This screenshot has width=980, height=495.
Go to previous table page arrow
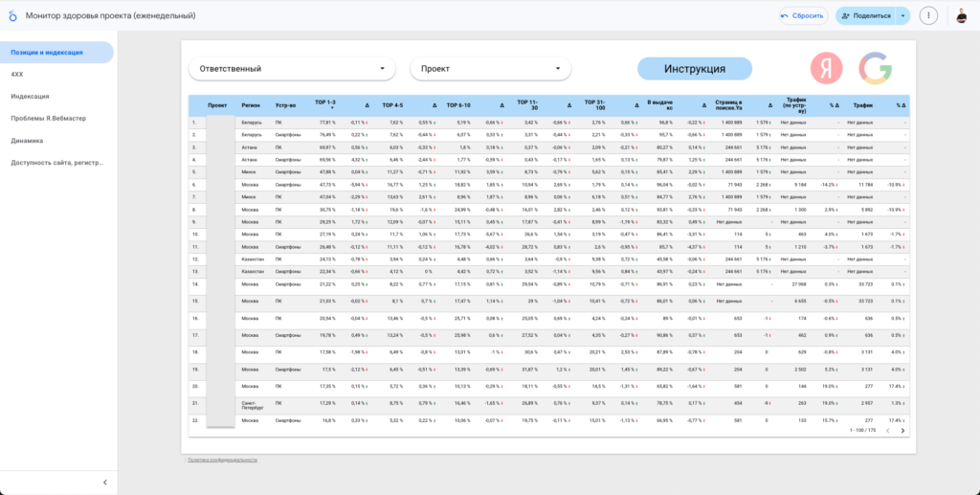coord(887,431)
